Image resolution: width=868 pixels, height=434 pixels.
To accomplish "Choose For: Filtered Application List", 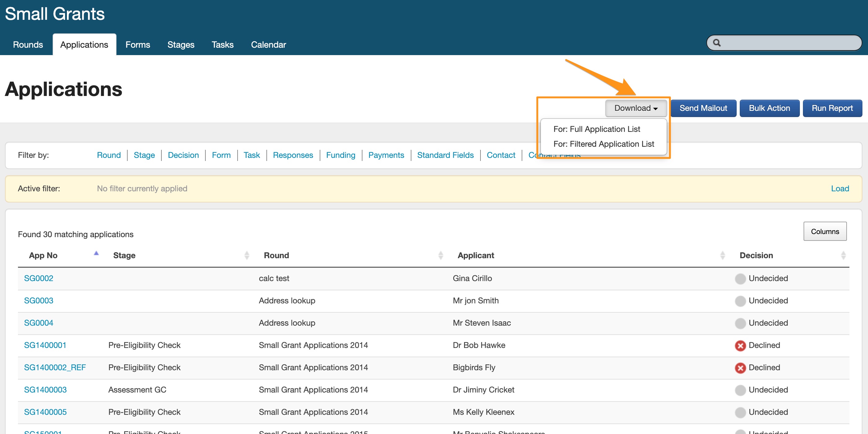I will 603,144.
